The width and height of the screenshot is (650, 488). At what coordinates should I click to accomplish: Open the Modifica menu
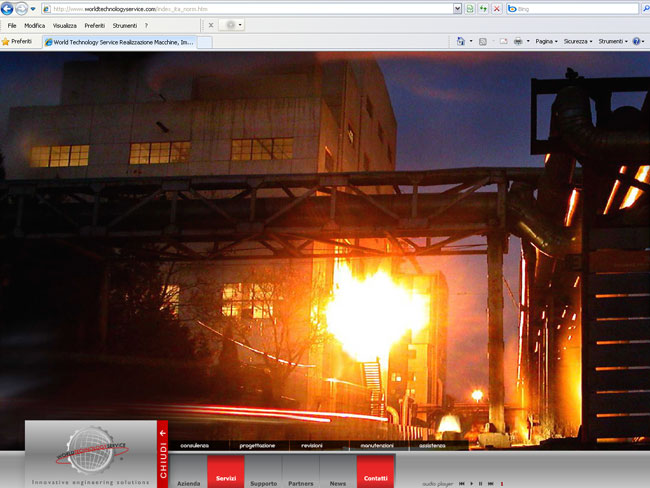(x=34, y=26)
